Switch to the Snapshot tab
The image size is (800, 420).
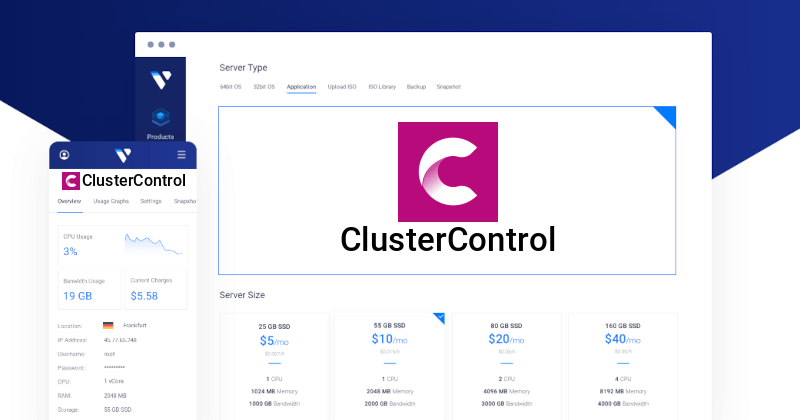tap(448, 87)
